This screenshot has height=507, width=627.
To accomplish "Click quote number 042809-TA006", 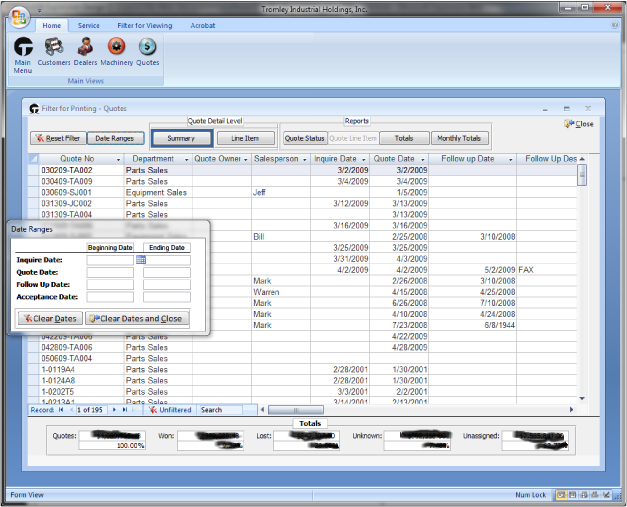I will coord(67,347).
